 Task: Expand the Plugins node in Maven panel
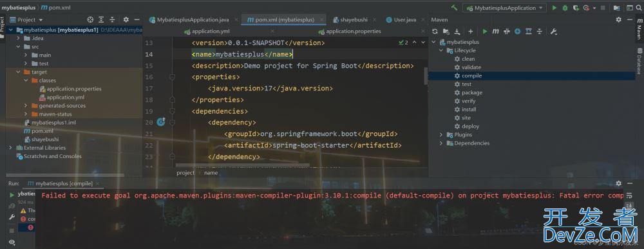point(442,135)
